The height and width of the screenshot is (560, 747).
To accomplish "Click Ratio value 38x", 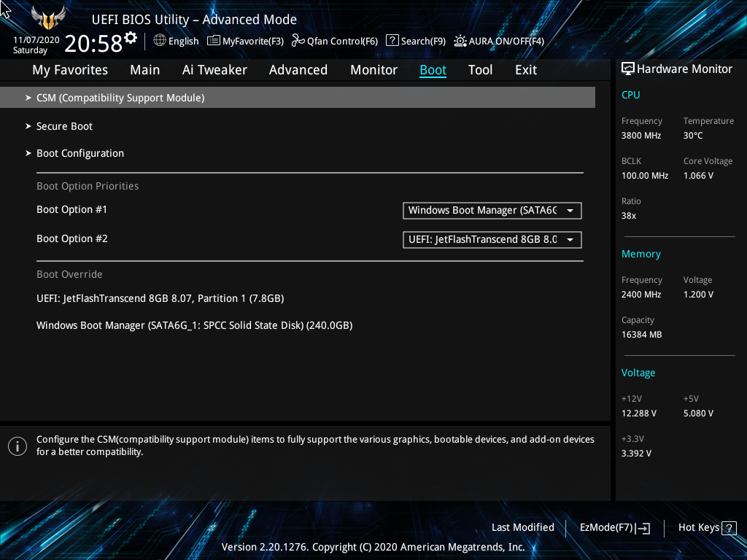I will [x=629, y=216].
